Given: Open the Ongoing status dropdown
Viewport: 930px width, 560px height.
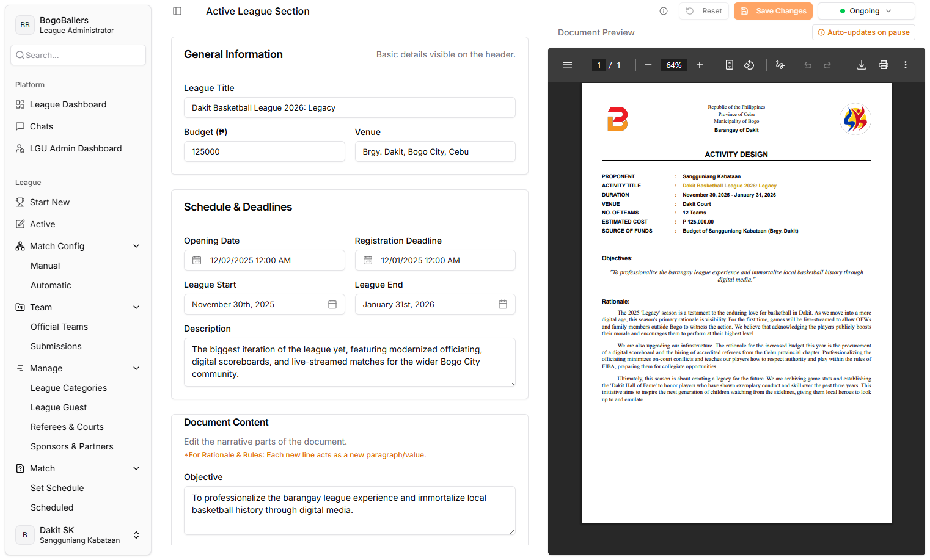Looking at the screenshot, I should click(866, 11).
